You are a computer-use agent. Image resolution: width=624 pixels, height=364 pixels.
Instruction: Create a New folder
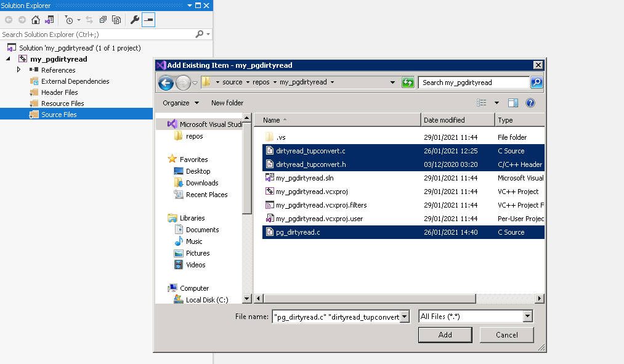click(227, 102)
